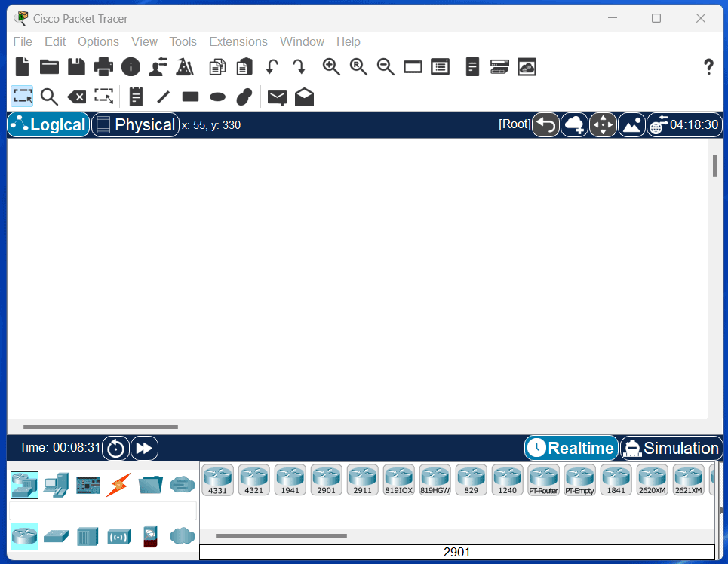This screenshot has width=728, height=564.
Task: Click the Back navigation arrow button
Action: click(x=546, y=125)
